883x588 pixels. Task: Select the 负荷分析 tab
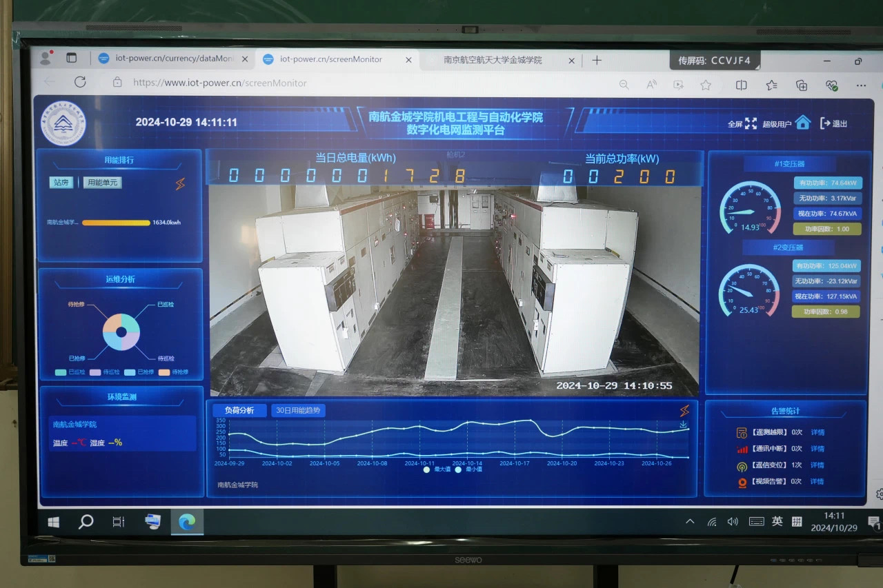[x=239, y=410]
